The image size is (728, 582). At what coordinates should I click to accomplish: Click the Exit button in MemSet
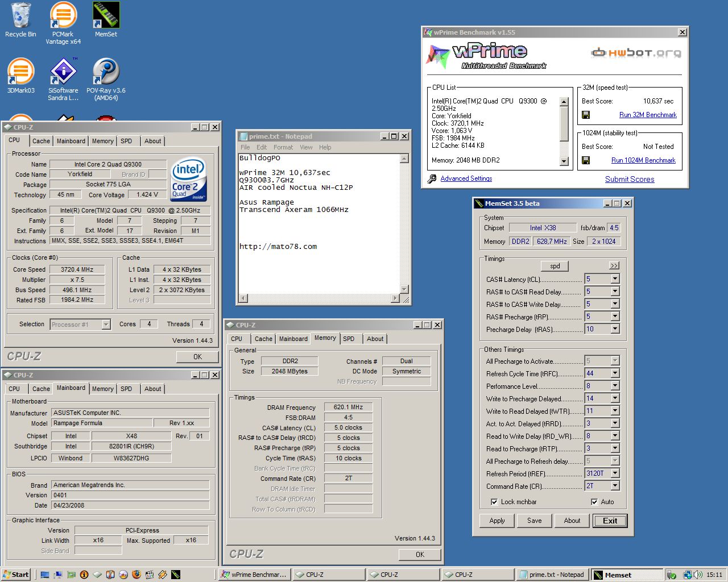610,521
